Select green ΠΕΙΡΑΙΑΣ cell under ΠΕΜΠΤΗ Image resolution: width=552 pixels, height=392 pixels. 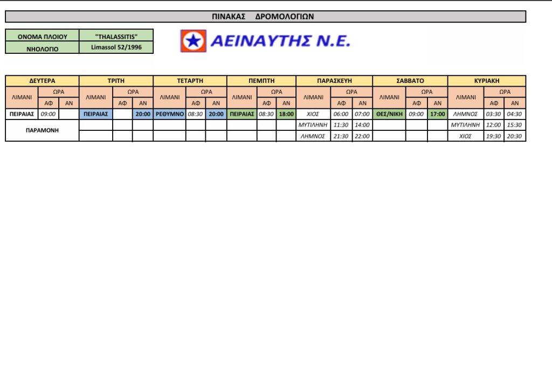[x=242, y=114]
